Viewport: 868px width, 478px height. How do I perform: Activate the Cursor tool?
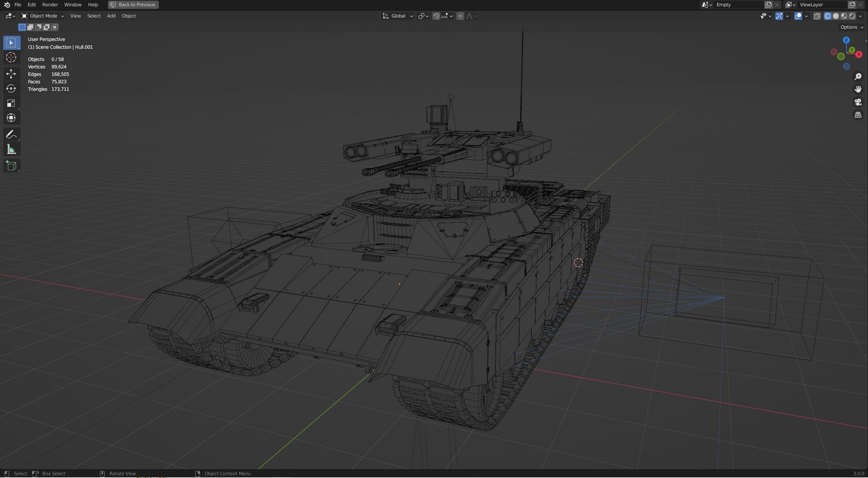tap(11, 57)
